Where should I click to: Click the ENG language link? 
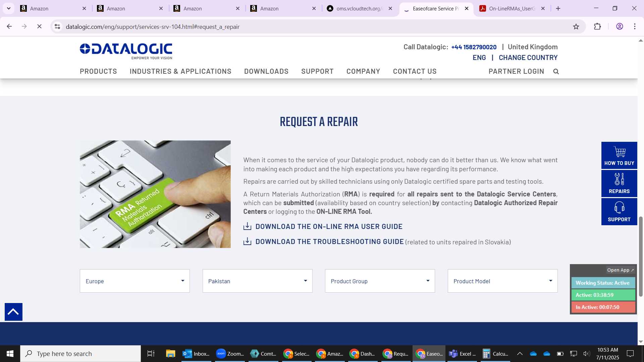point(479,58)
